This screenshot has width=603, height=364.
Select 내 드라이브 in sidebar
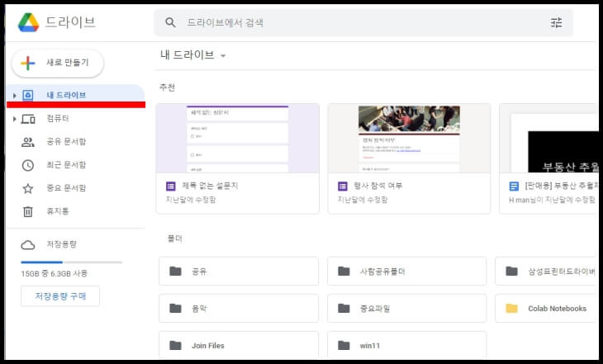coord(76,95)
